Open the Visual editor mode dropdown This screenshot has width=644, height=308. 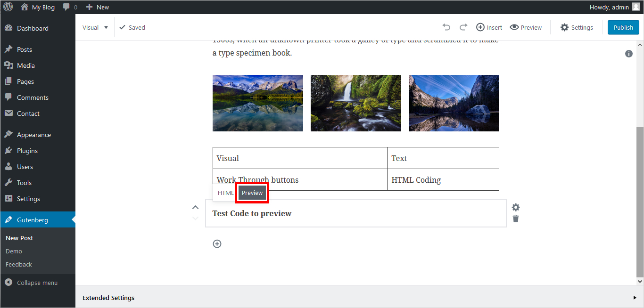95,27
